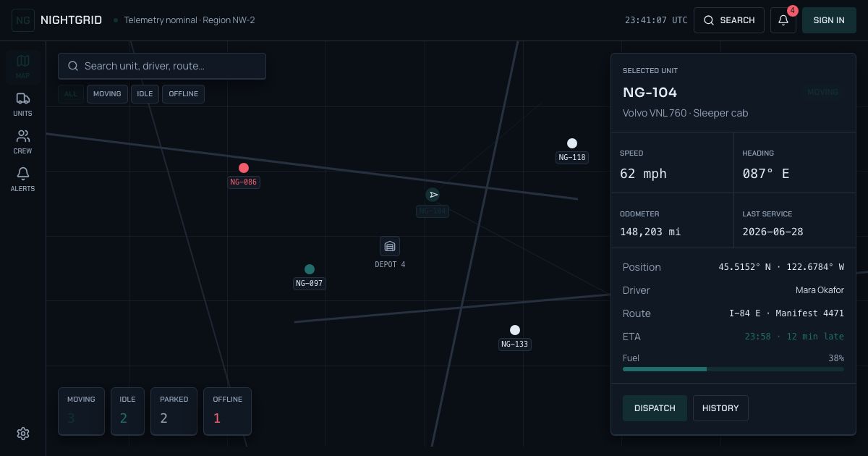Click 'Volvo VNL 760 · Sleeper cab' text
This screenshot has width=868, height=456.
tap(686, 113)
